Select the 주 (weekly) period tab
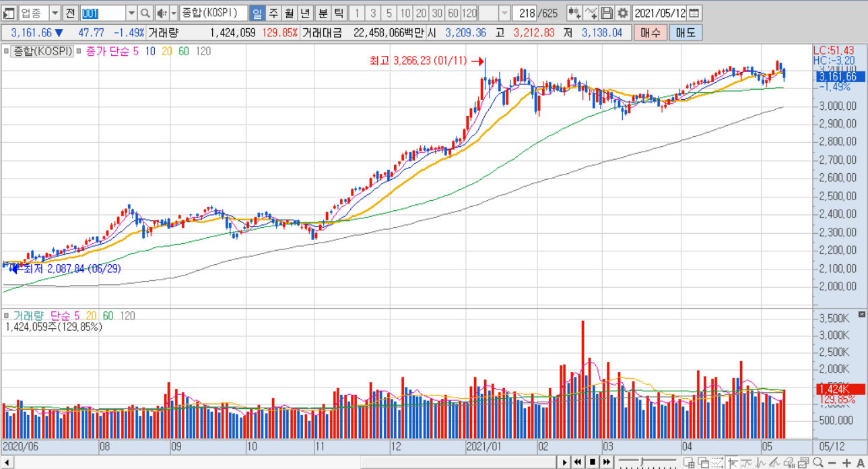The width and height of the screenshot is (868, 469). (273, 13)
